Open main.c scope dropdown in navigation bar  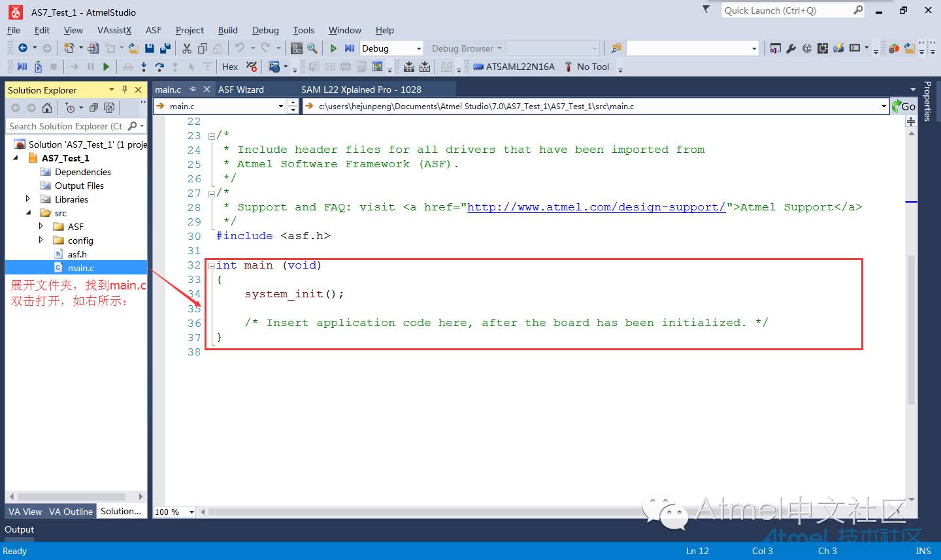click(x=281, y=106)
